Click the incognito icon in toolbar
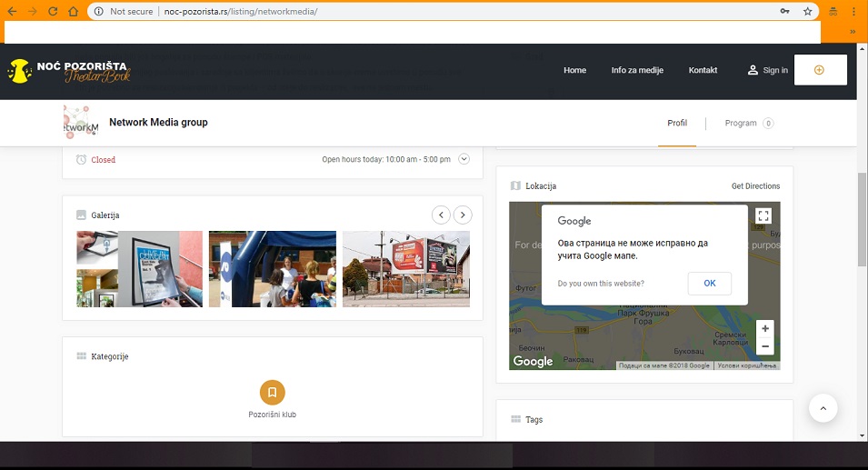The height and width of the screenshot is (470, 868). (833, 11)
